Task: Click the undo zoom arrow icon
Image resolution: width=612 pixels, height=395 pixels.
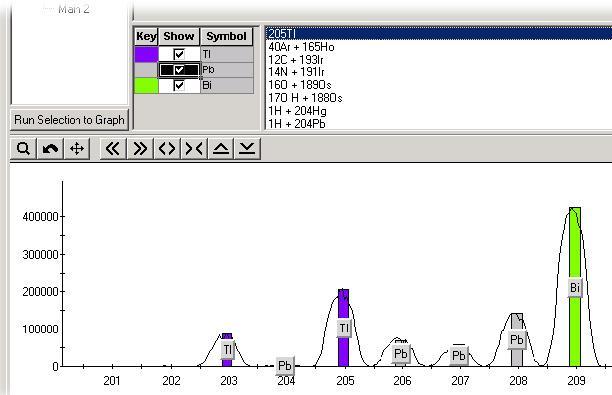Action: point(50,149)
